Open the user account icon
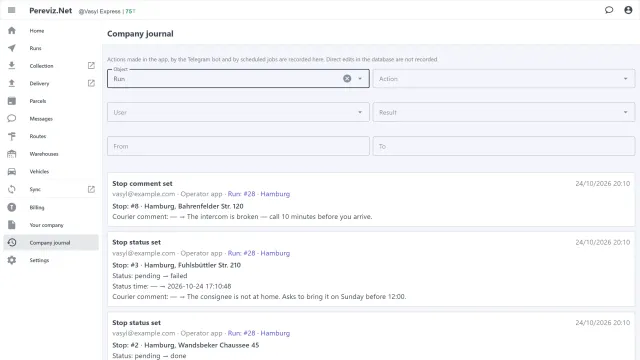This screenshot has width=640, height=360. 628,10
